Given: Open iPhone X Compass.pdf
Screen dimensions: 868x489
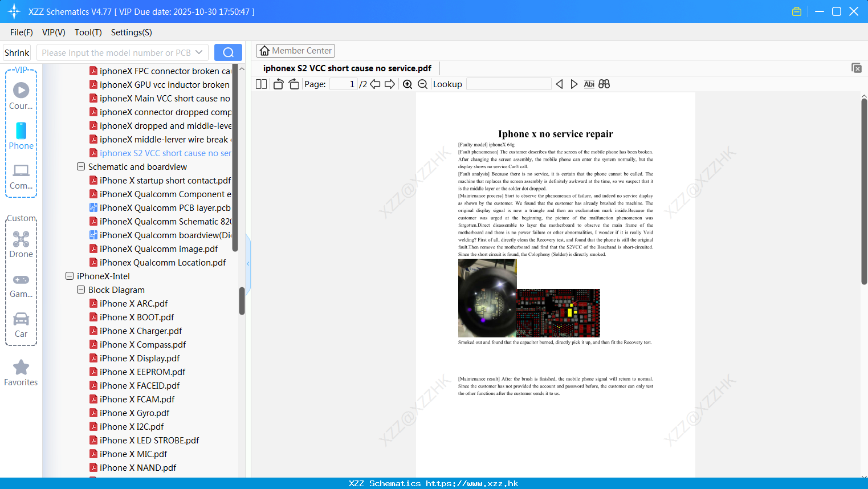Looking at the screenshot, I should coord(138,345).
